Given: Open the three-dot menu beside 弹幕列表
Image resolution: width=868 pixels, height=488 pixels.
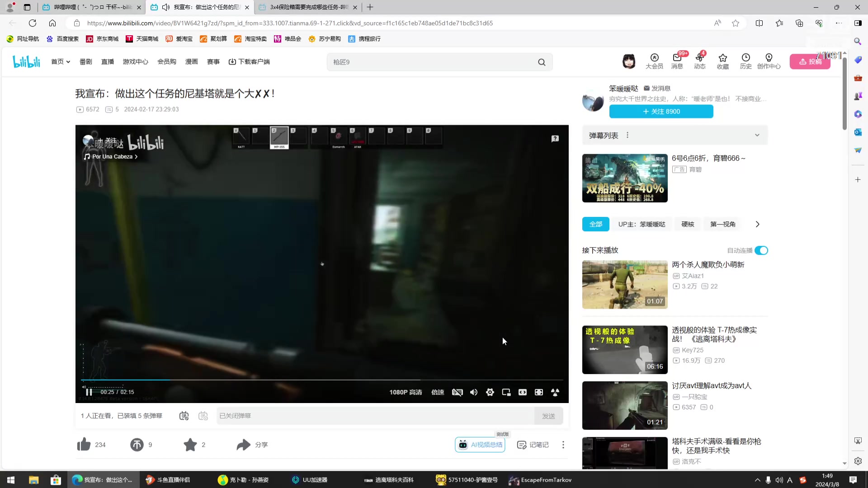Looking at the screenshot, I should point(627,135).
